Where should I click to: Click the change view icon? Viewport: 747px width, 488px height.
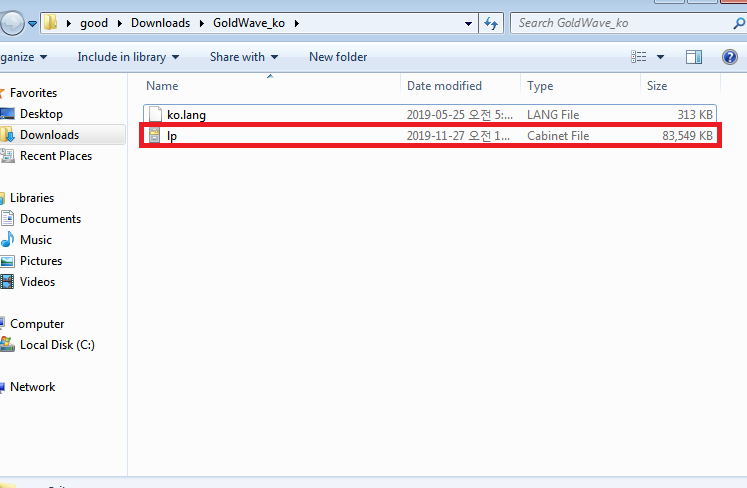[638, 57]
